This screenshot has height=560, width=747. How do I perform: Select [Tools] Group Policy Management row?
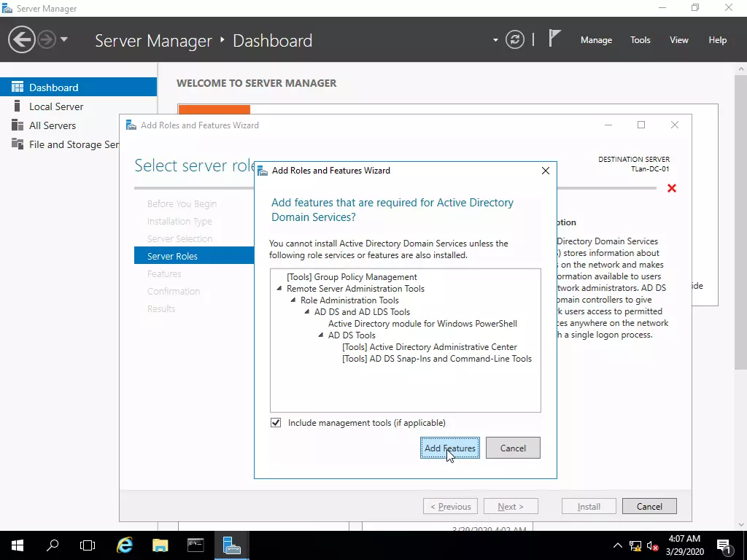[352, 276]
